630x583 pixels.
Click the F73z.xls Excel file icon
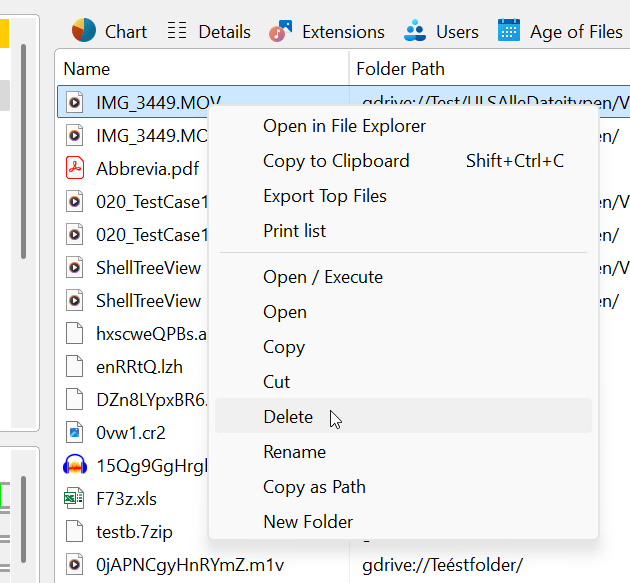(75, 498)
